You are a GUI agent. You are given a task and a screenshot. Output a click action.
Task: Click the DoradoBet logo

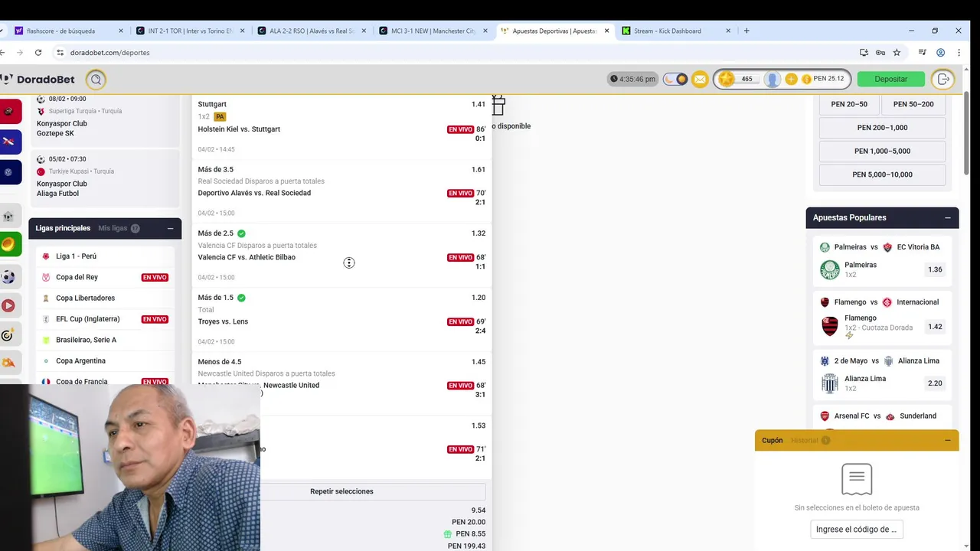(38, 79)
